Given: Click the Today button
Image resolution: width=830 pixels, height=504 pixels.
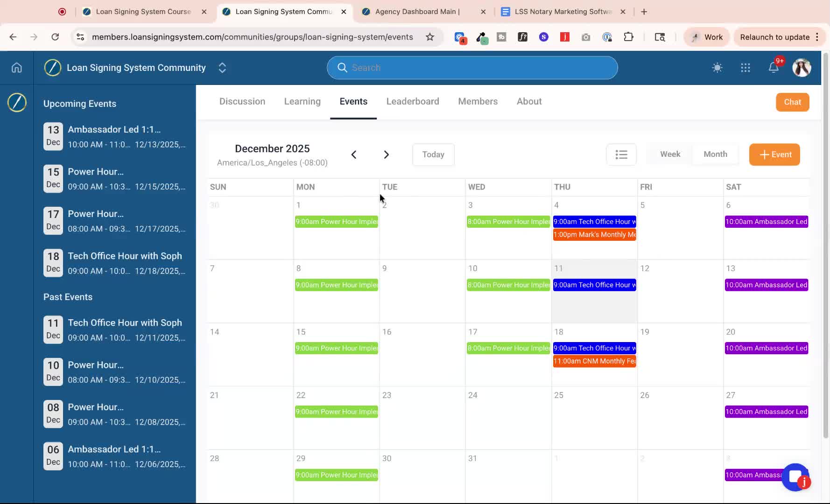Looking at the screenshot, I should (433, 154).
